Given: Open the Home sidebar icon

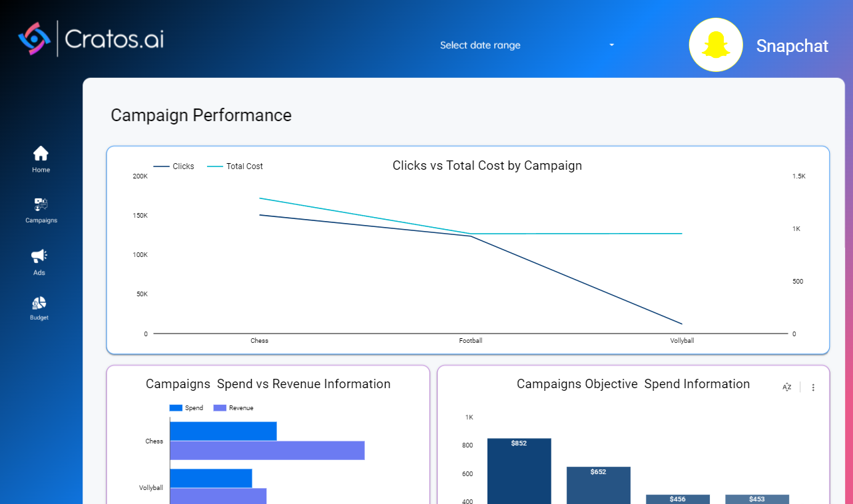Looking at the screenshot, I should coord(41,153).
